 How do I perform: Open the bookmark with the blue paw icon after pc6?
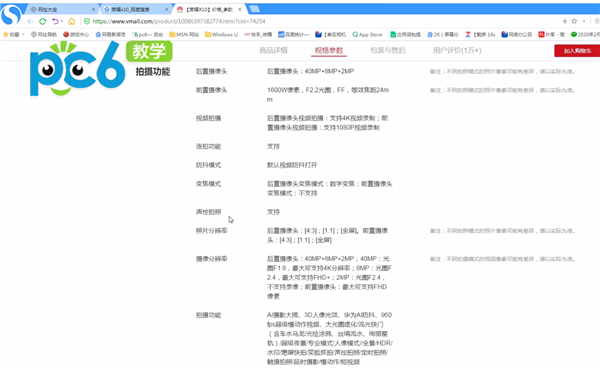pyautogui.click(x=111, y=34)
